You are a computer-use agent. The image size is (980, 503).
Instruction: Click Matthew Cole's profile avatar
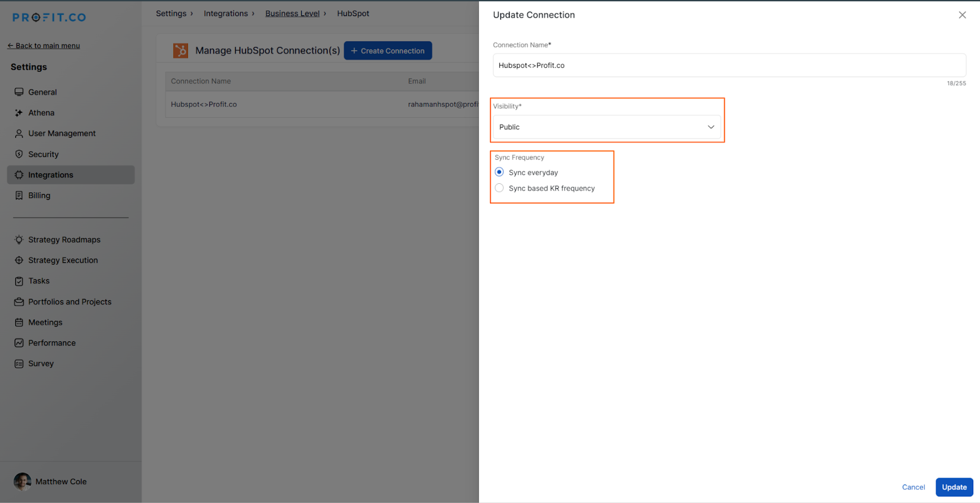(x=23, y=482)
